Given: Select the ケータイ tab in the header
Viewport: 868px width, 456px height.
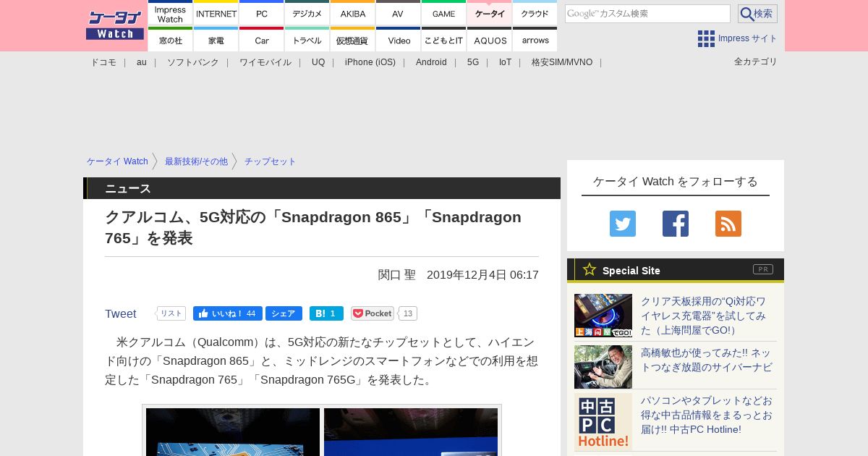Looking at the screenshot, I should click(x=490, y=13).
